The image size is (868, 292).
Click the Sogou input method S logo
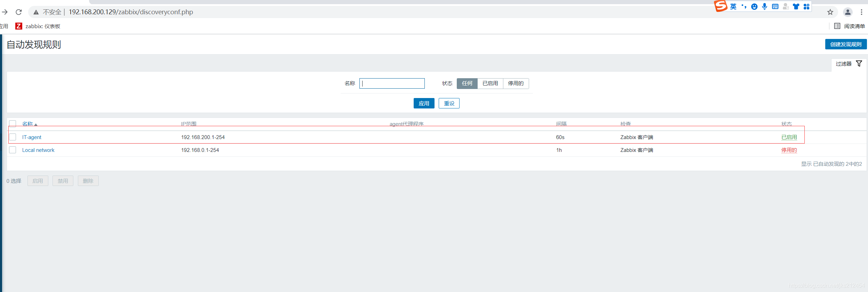point(721,6)
